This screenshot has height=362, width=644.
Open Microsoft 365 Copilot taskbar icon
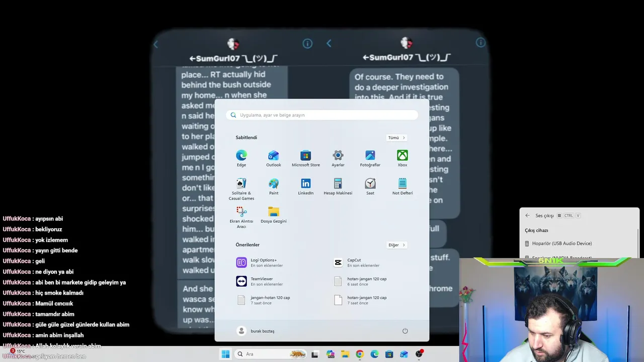point(331,354)
